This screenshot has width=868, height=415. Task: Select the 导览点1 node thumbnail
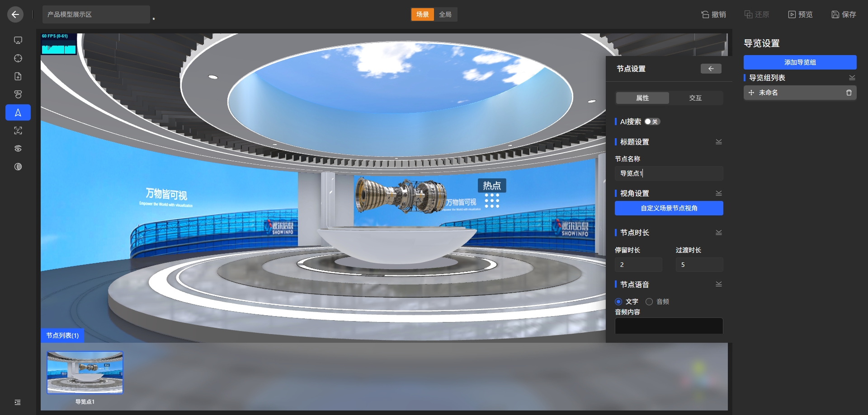[85, 373]
